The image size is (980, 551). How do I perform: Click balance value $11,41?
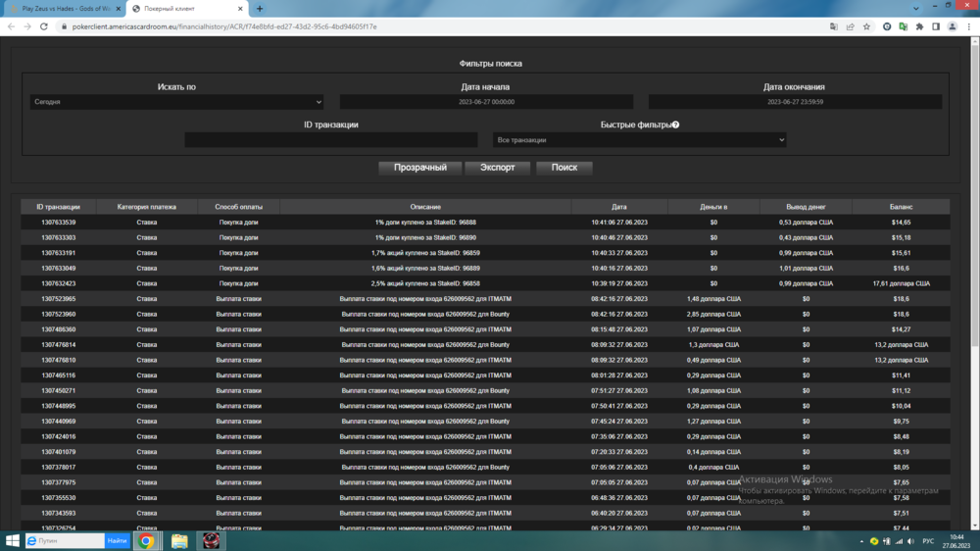902,376
